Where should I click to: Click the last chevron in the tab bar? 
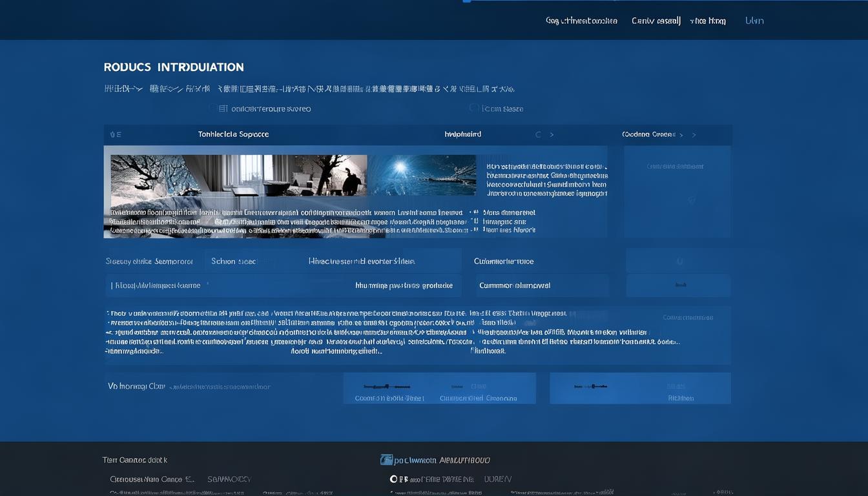(x=694, y=135)
